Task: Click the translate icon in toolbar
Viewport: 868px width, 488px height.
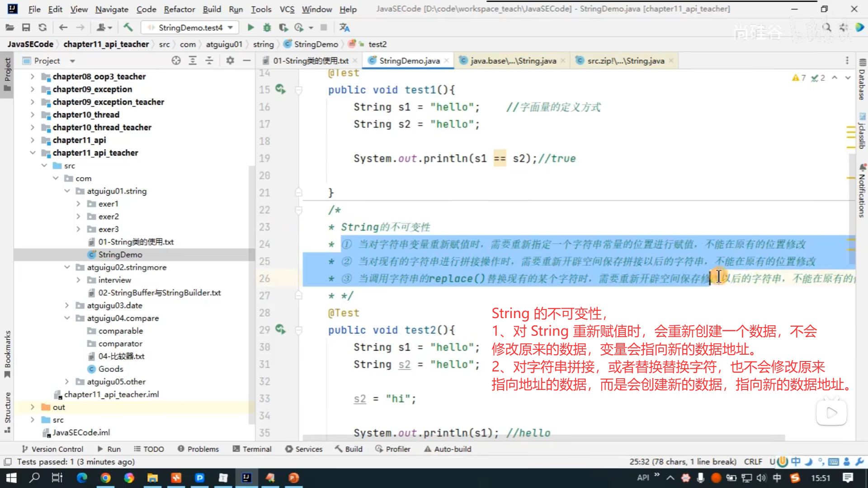Action: (344, 28)
